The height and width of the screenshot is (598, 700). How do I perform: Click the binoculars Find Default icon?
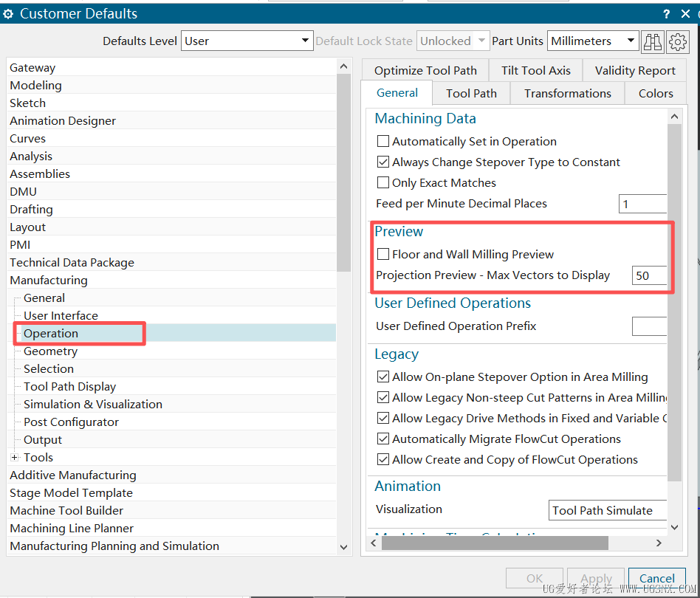pos(653,41)
